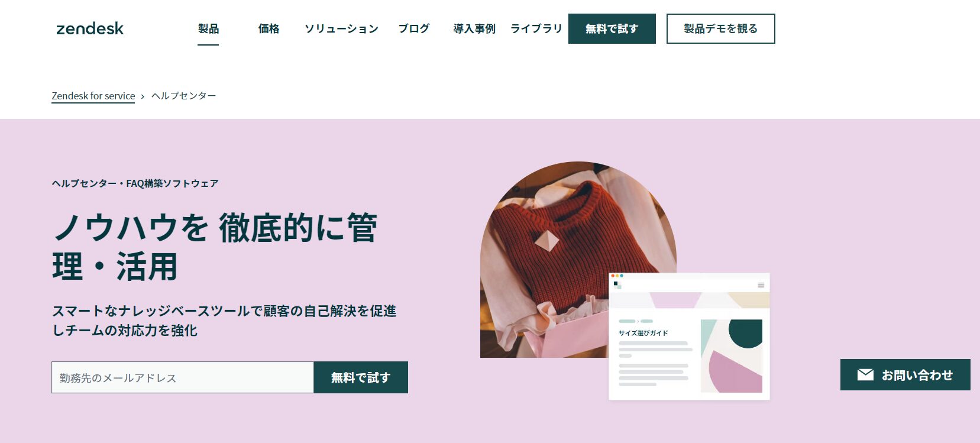Click the 勤務先のメールアドレス input field
Screen dimensions: 980x443
[x=183, y=377]
